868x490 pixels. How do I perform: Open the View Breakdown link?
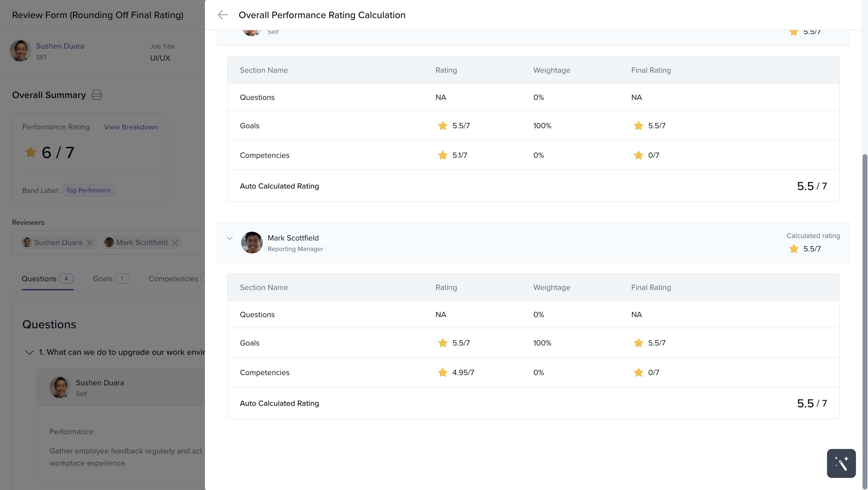click(131, 127)
